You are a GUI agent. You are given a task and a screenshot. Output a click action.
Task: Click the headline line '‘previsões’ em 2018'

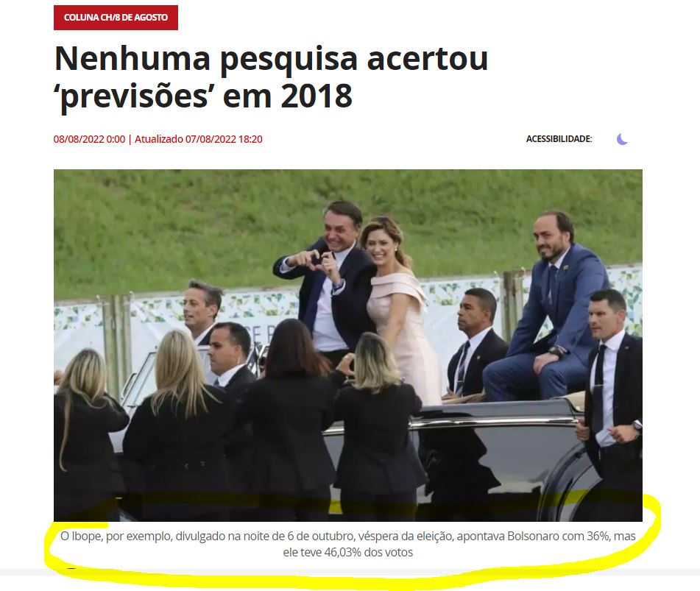(203, 96)
